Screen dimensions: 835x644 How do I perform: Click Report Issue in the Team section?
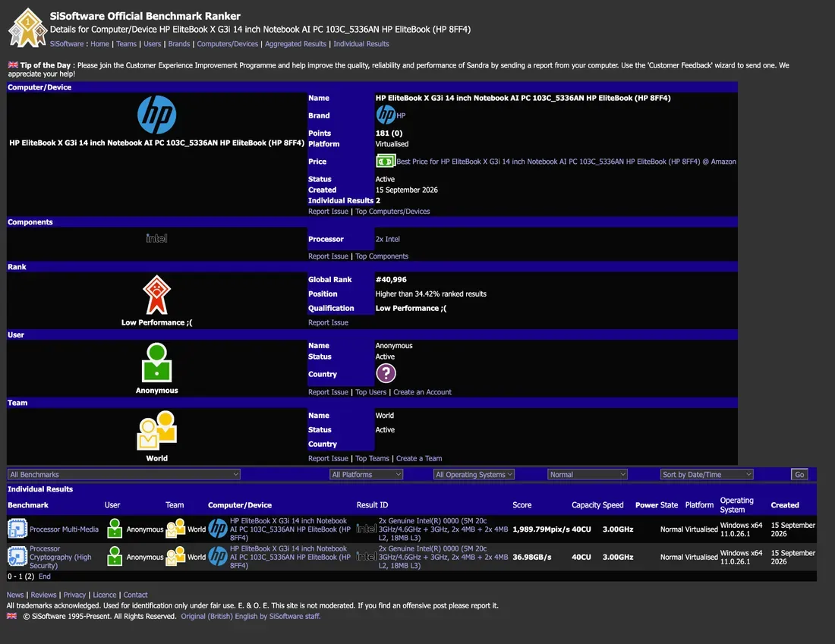[328, 458]
